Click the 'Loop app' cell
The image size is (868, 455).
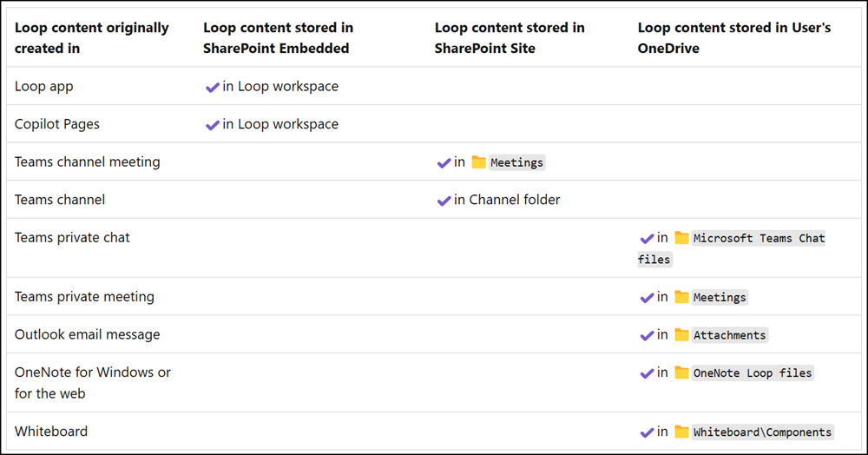coord(43,86)
